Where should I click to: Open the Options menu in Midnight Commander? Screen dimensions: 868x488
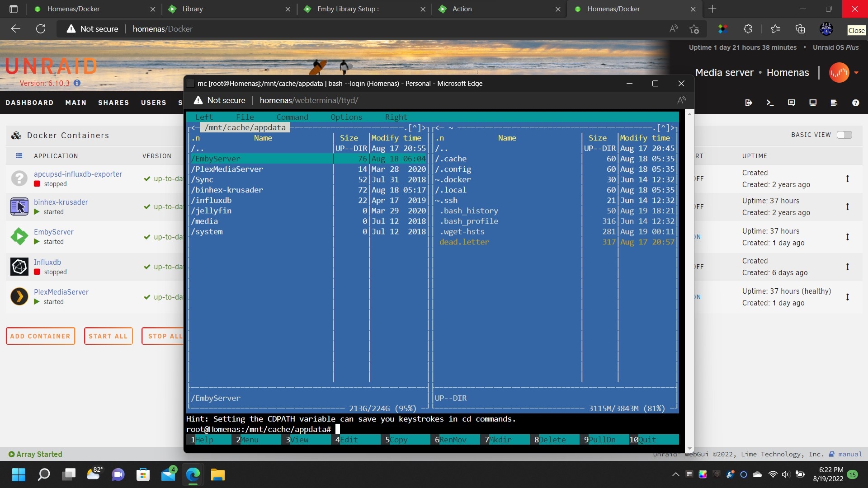coord(346,117)
